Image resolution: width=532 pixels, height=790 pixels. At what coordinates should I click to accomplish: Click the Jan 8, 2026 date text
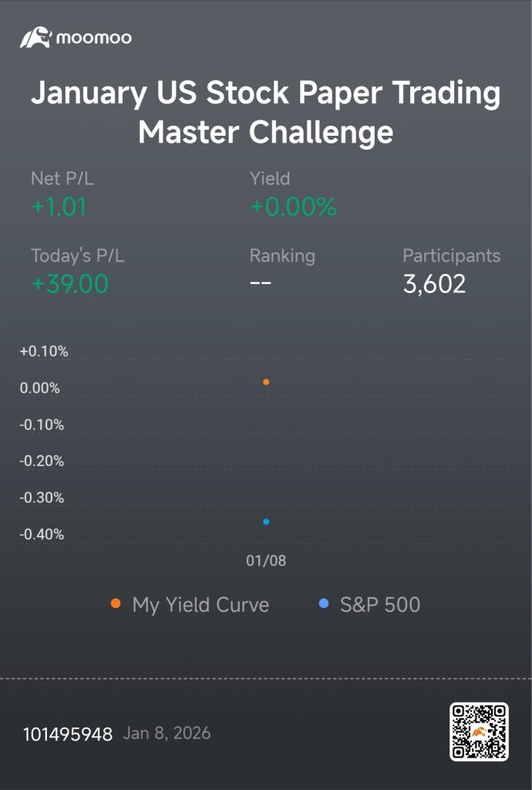click(x=167, y=733)
